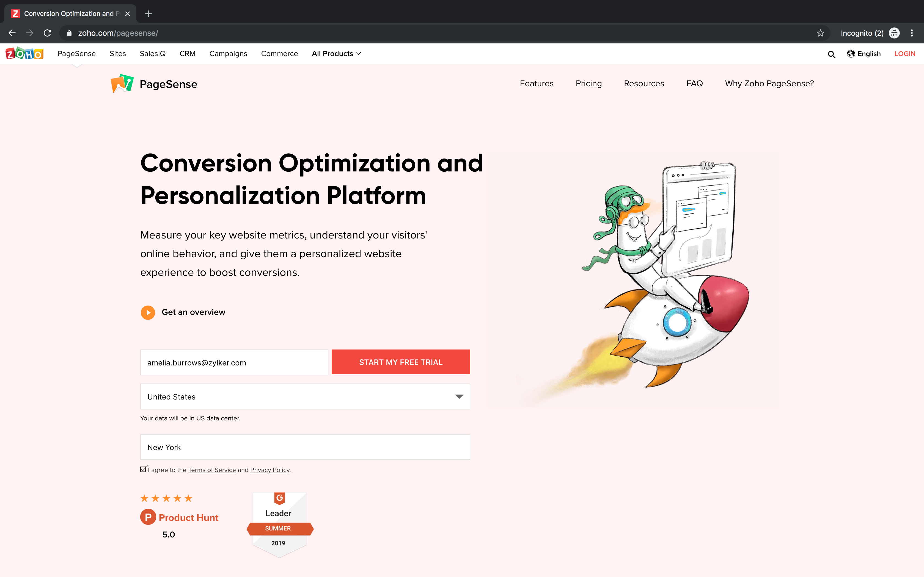Viewport: 924px width, 577px height.
Task: Go back to the previous page
Action: coord(12,33)
